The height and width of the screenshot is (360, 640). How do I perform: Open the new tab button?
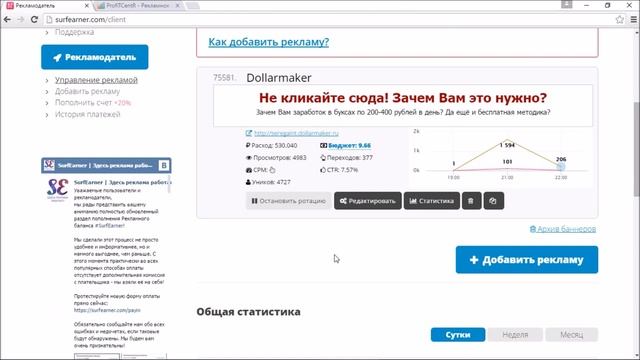(193, 6)
